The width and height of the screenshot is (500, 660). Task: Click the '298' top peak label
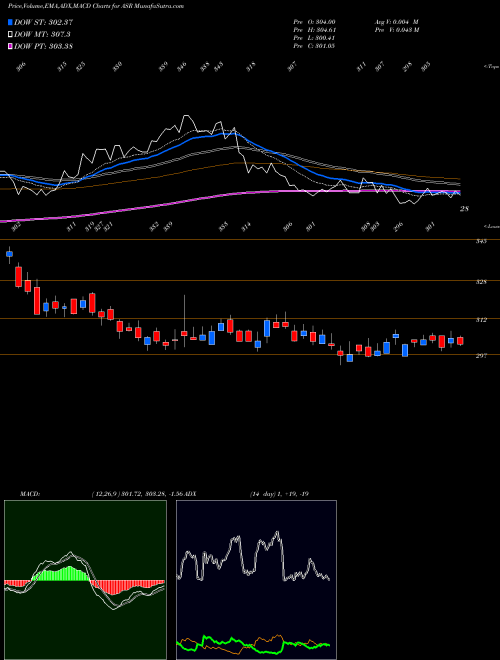tap(407, 67)
